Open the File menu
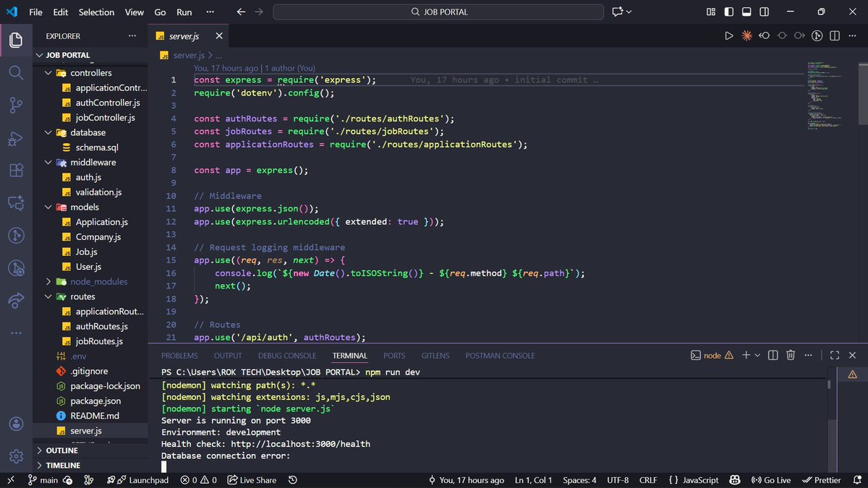Viewport: 868px width, 488px height. (x=35, y=12)
